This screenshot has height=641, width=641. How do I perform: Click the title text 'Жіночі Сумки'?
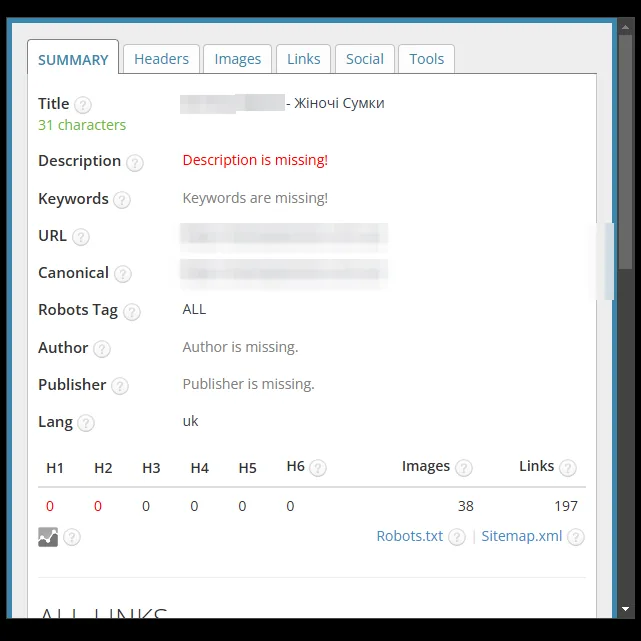pyautogui.click(x=339, y=103)
